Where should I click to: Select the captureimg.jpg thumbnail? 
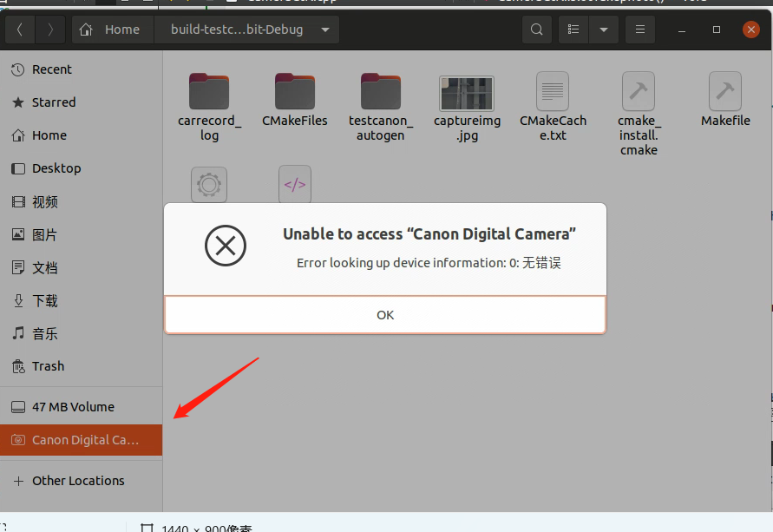click(467, 93)
